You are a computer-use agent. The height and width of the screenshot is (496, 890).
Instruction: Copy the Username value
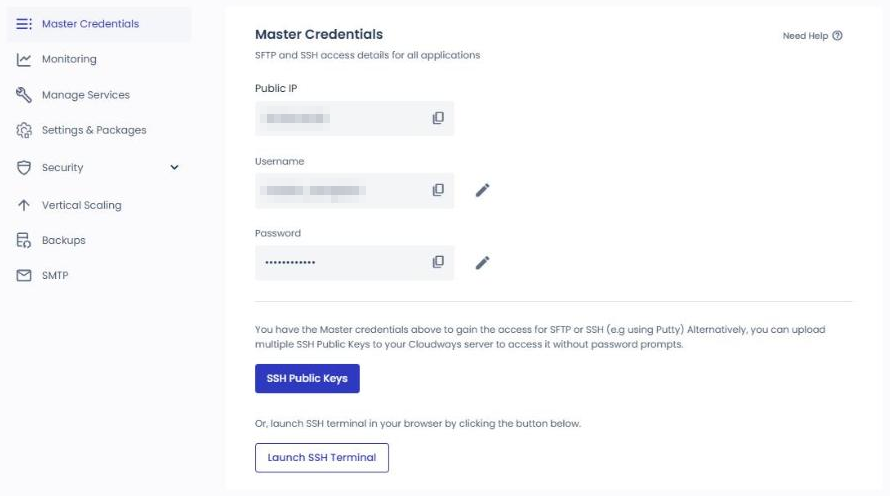pyautogui.click(x=438, y=190)
